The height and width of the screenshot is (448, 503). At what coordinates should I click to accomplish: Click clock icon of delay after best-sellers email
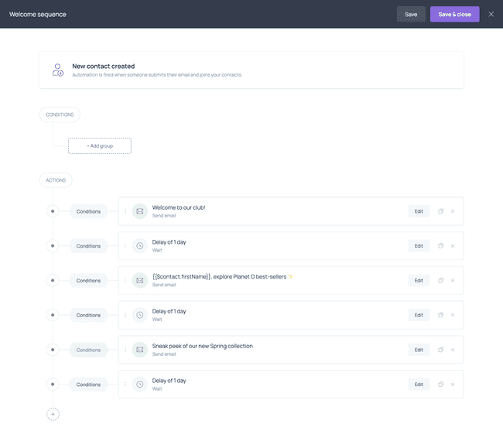(x=140, y=315)
